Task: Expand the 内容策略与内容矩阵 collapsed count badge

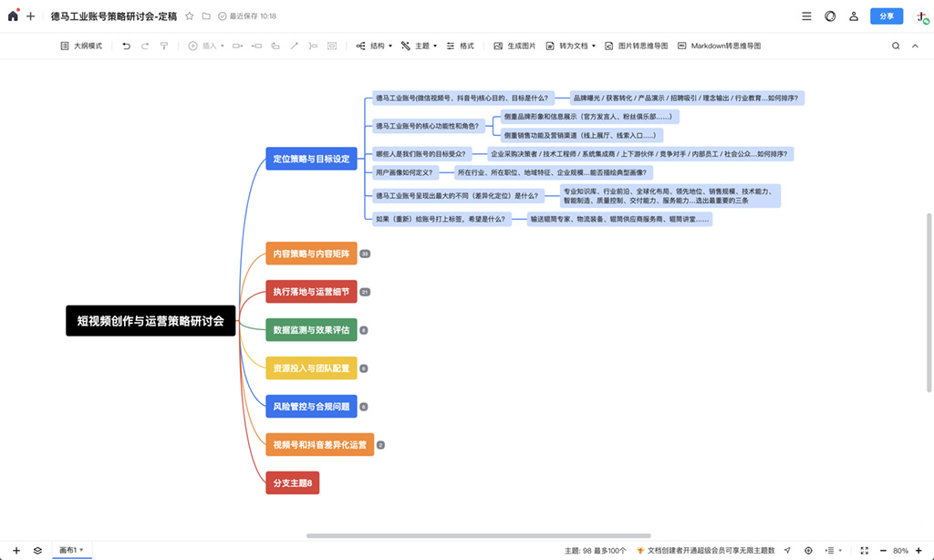Action: pyautogui.click(x=365, y=254)
